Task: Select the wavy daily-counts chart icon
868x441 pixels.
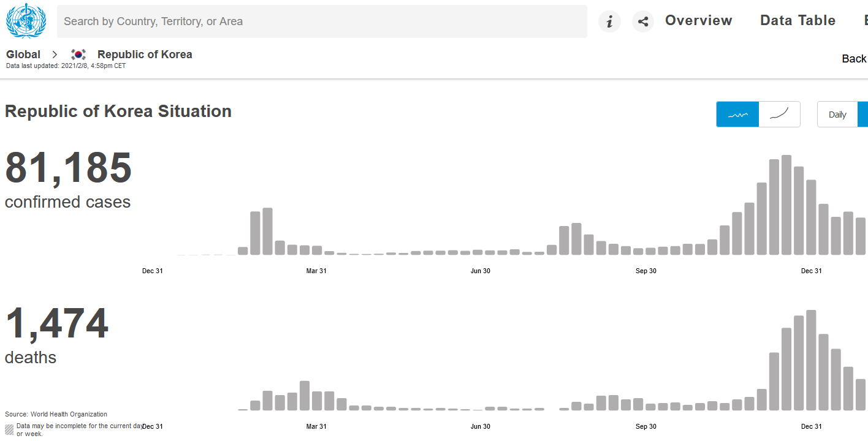Action: coord(737,115)
